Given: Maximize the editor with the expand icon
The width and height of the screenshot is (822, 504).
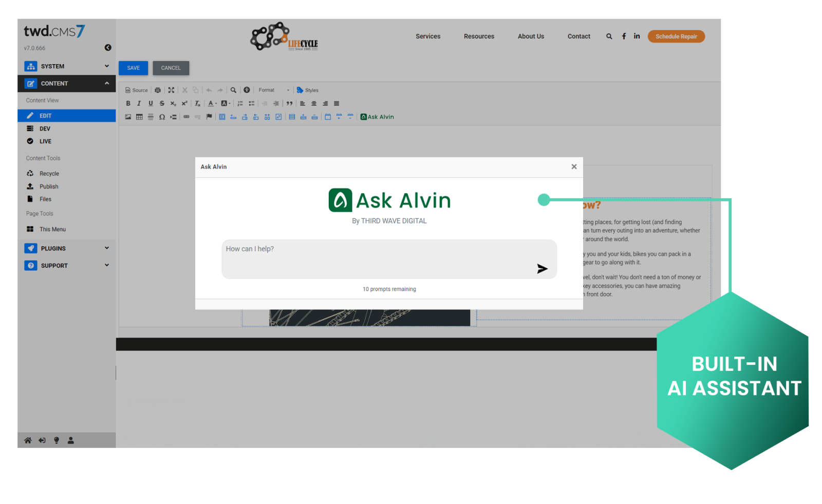Looking at the screenshot, I should (x=171, y=90).
